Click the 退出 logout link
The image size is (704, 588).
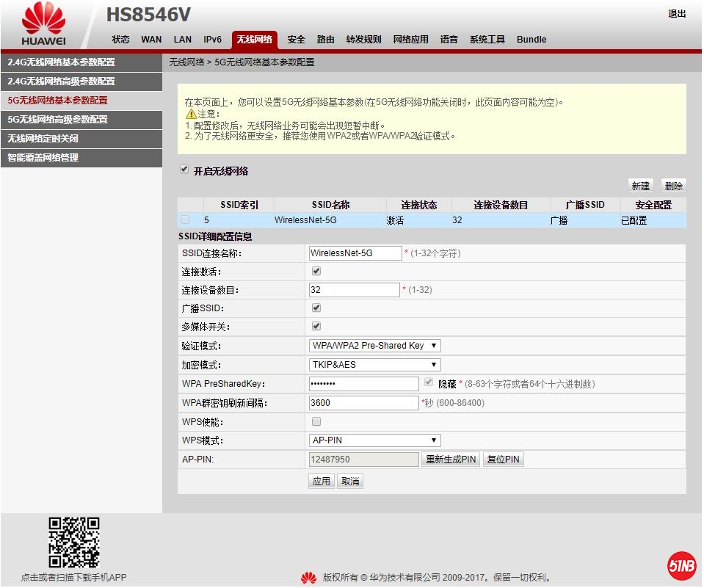coord(677,14)
